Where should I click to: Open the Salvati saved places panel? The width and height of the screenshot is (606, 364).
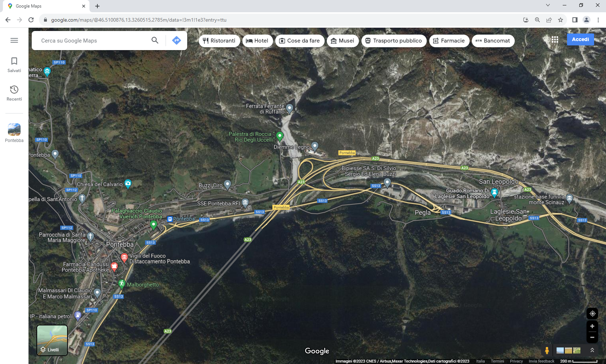pos(14,65)
